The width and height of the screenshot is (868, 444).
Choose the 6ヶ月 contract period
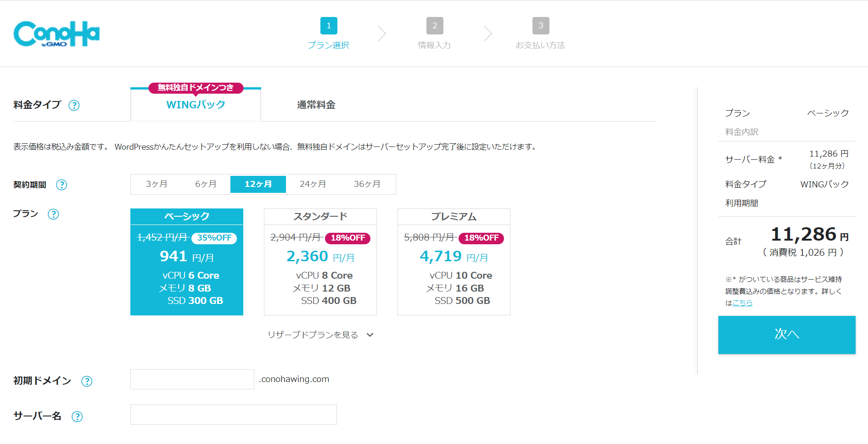pyautogui.click(x=206, y=184)
